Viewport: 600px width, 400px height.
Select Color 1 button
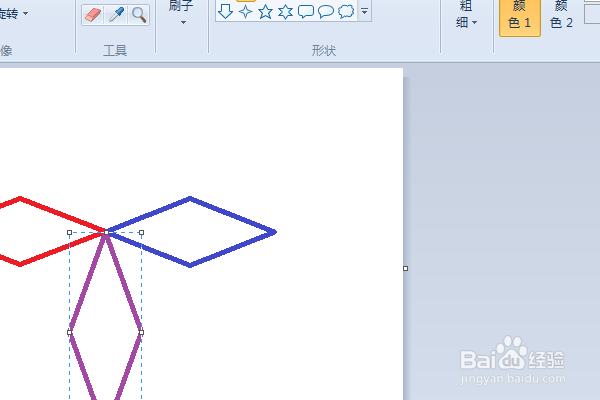tap(520, 17)
